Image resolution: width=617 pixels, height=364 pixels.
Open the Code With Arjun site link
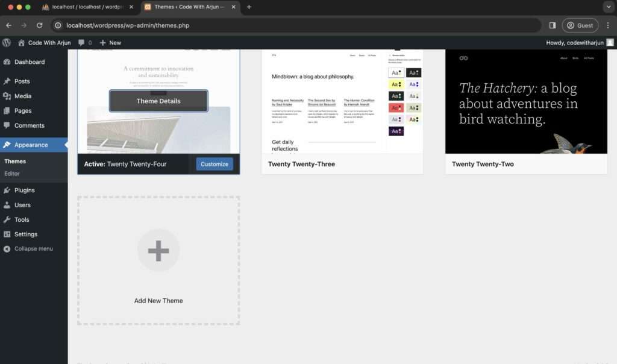[45, 43]
